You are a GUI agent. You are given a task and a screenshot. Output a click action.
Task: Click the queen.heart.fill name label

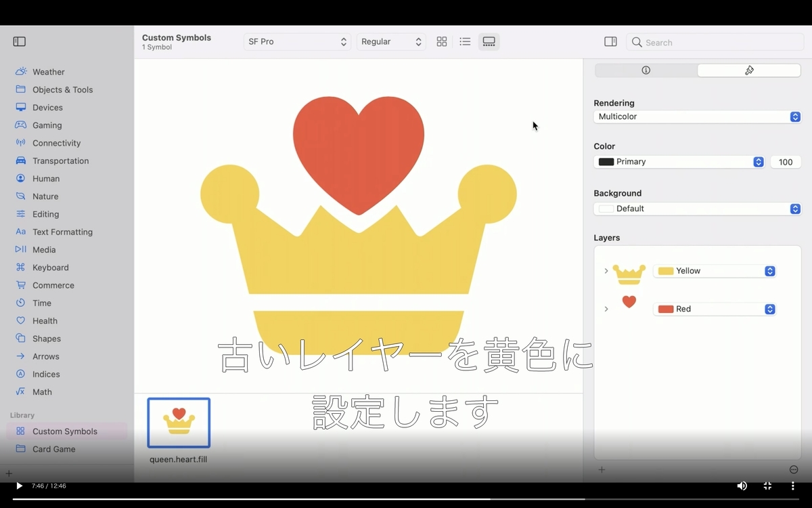point(179,459)
